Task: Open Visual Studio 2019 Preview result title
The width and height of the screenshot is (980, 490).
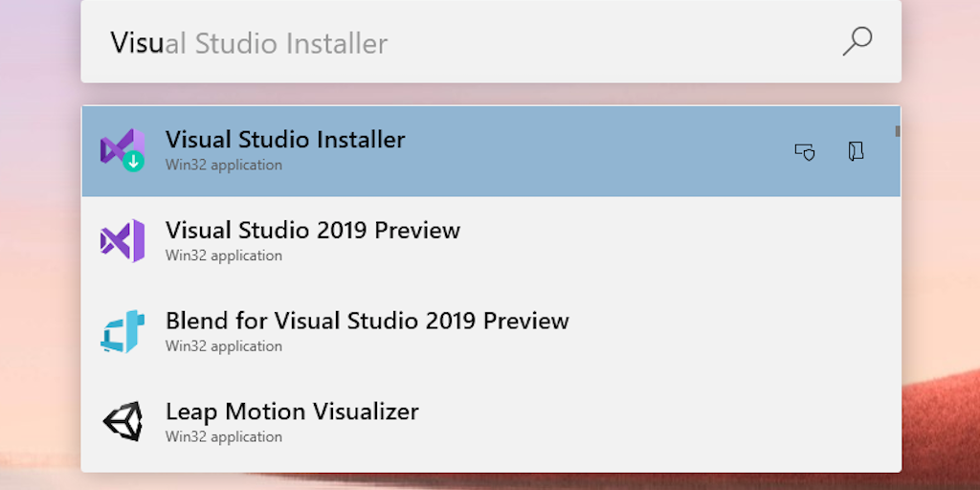Action: (312, 231)
